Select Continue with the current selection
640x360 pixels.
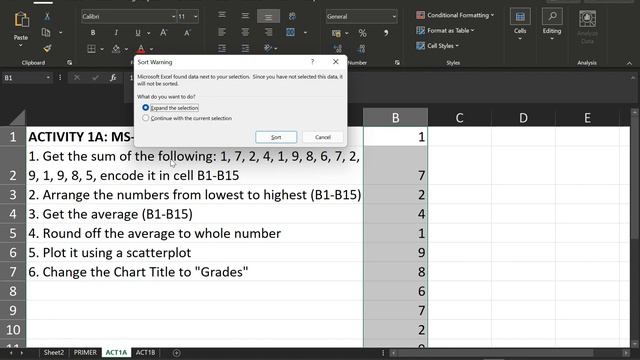[187, 118]
